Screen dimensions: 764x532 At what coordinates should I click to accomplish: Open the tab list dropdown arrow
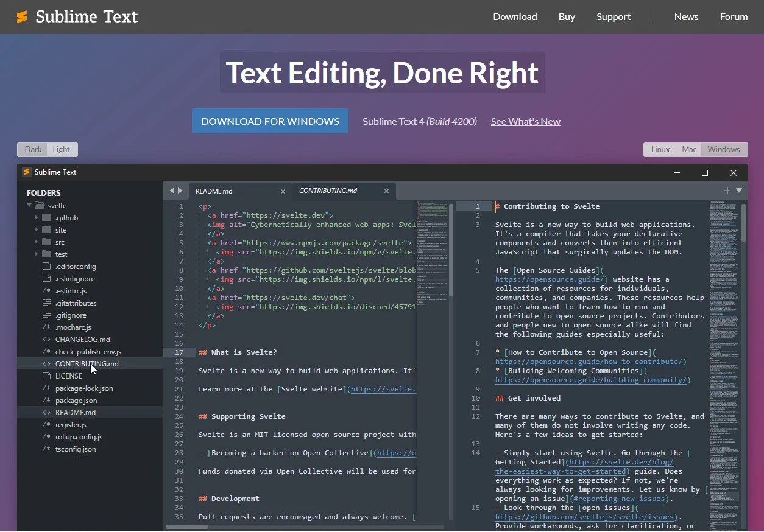738,191
